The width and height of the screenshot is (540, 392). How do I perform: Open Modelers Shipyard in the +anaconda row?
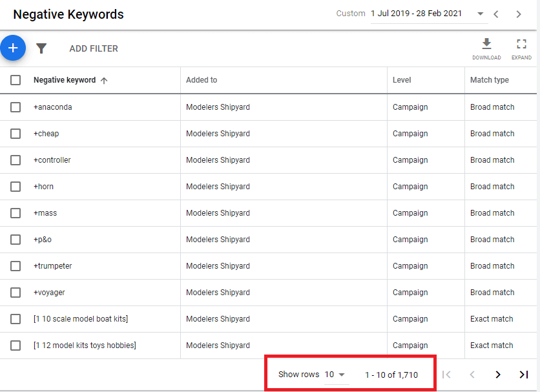pyautogui.click(x=218, y=107)
